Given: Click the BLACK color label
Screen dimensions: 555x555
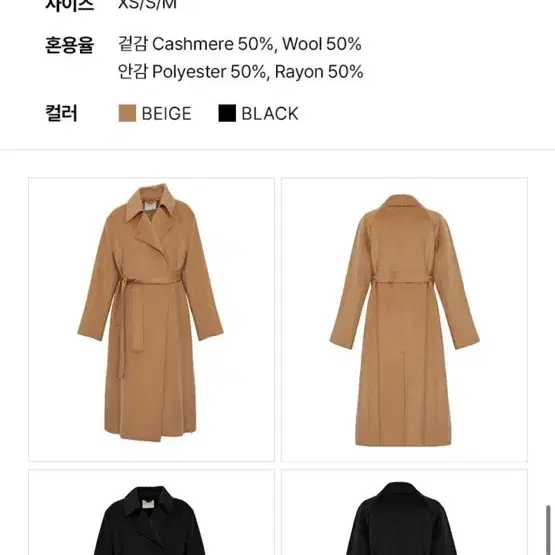Looking at the screenshot, I should click(270, 114).
